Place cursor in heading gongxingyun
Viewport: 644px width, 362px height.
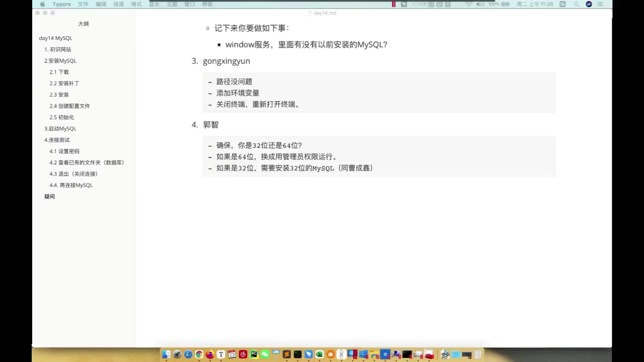[226, 61]
